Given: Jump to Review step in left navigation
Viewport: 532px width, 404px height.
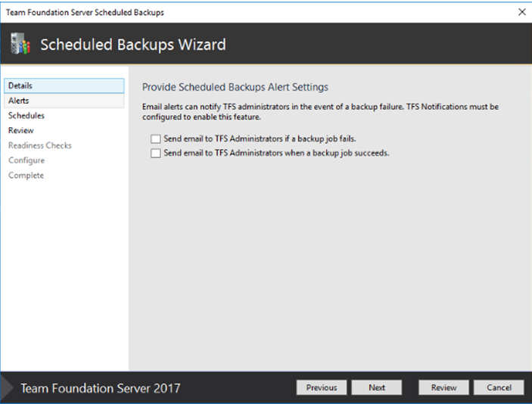Looking at the screenshot, I should [x=21, y=130].
